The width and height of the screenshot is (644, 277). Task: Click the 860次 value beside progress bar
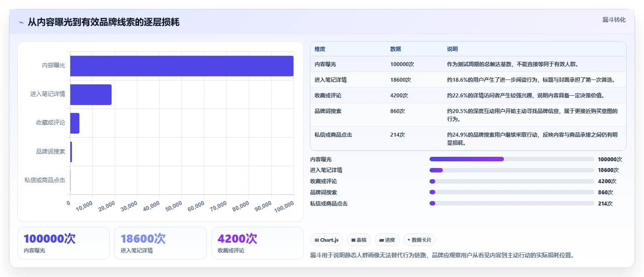coord(606,193)
